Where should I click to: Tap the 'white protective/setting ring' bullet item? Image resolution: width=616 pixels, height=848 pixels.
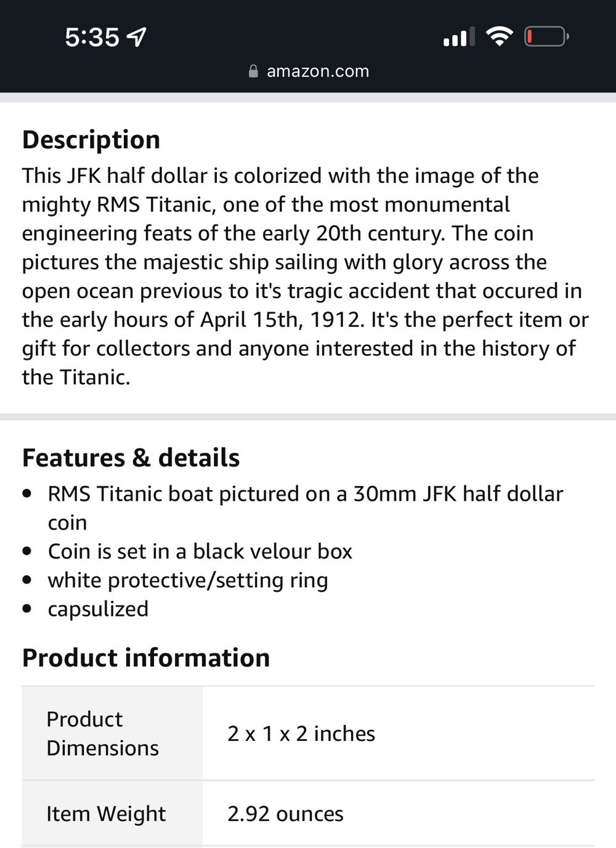click(x=188, y=579)
